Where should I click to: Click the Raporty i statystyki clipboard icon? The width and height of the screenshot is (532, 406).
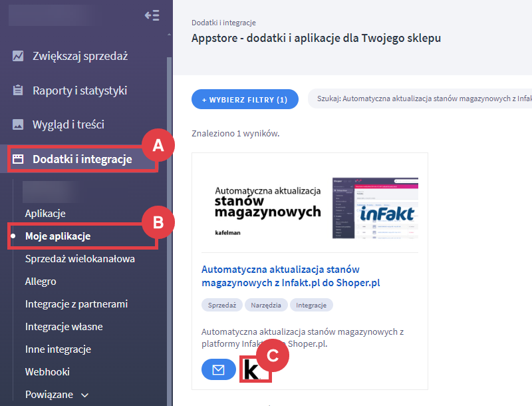click(x=19, y=91)
